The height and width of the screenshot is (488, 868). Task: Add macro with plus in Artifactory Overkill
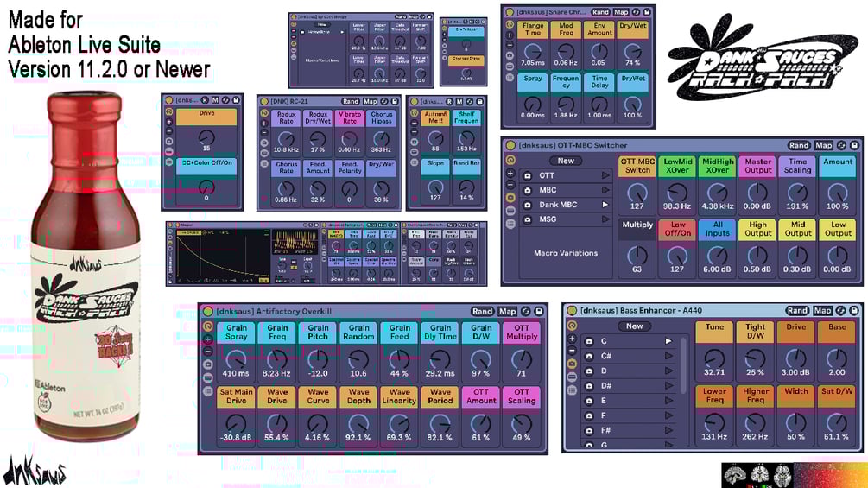click(x=208, y=339)
